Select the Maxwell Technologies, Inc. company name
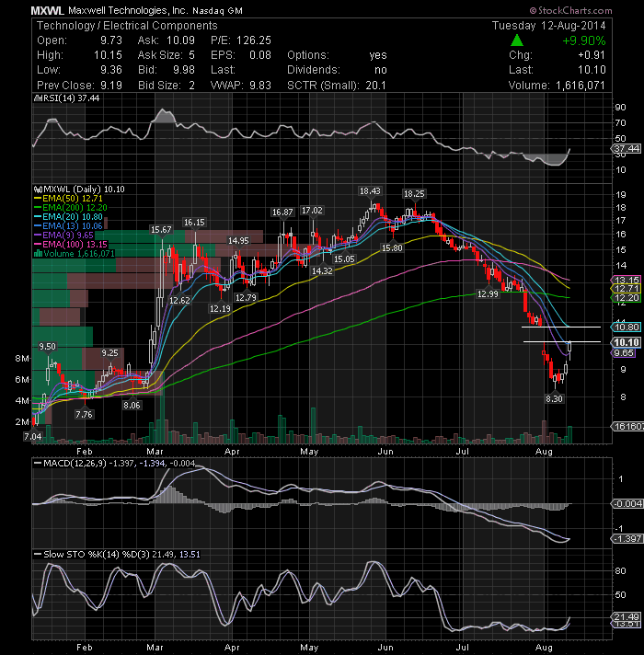Viewport: 644px width, 655px height. tap(128, 11)
